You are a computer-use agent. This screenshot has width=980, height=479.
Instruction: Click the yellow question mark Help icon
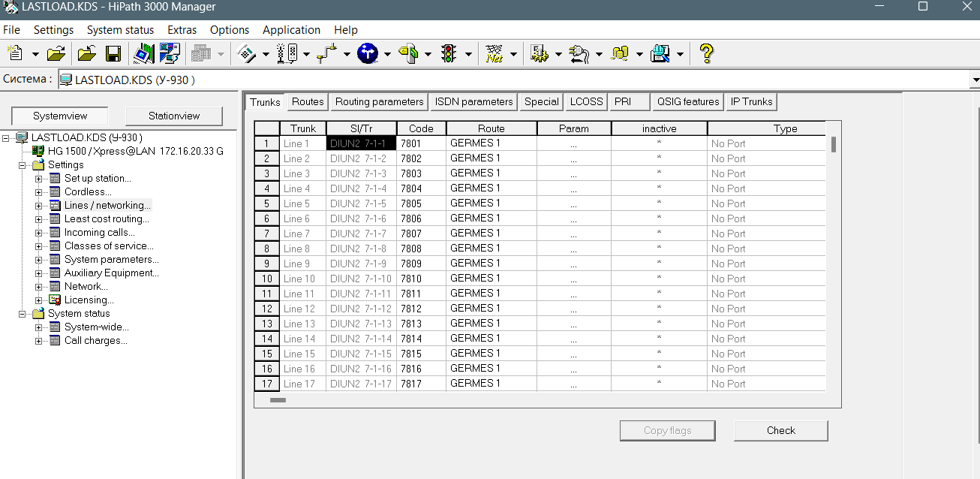[x=705, y=54]
